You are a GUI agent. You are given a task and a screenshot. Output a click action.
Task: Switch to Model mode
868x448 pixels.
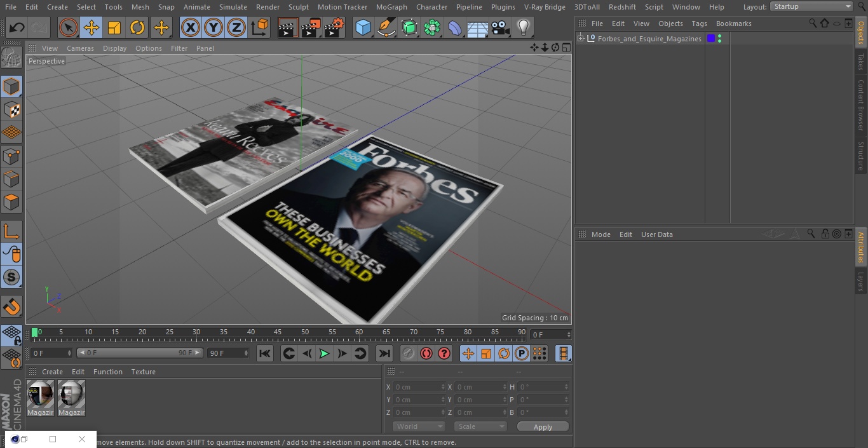tap(11, 86)
